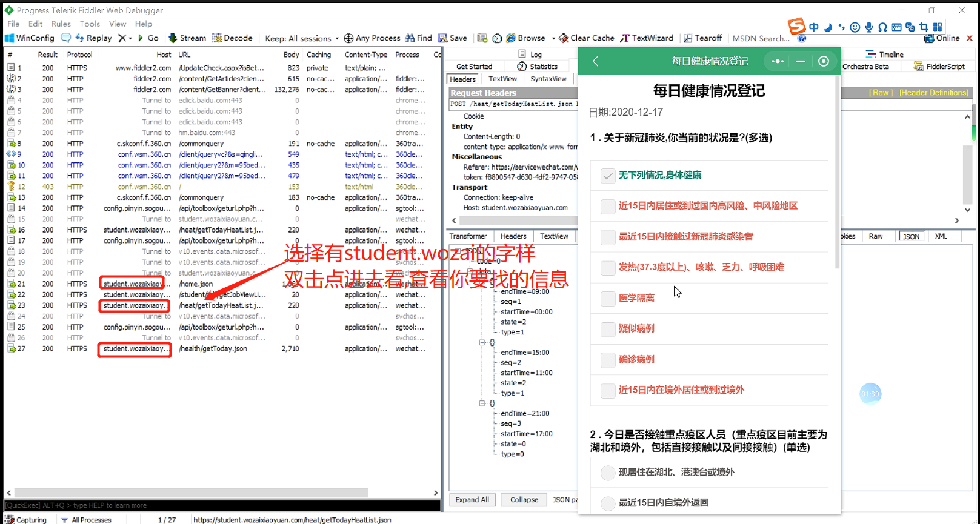This screenshot has width=980, height=524.
Task: Toggle the Decode button
Action: pos(232,38)
